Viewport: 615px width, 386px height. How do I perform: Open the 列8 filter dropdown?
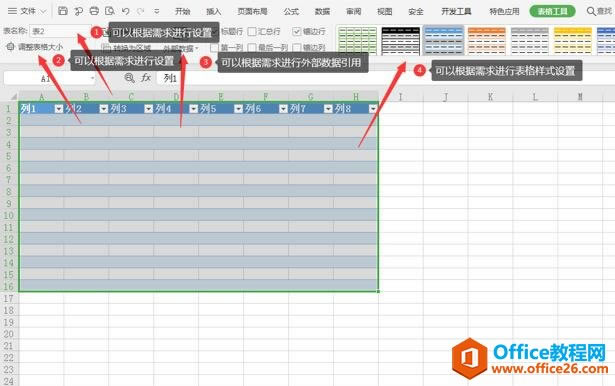tap(373, 109)
